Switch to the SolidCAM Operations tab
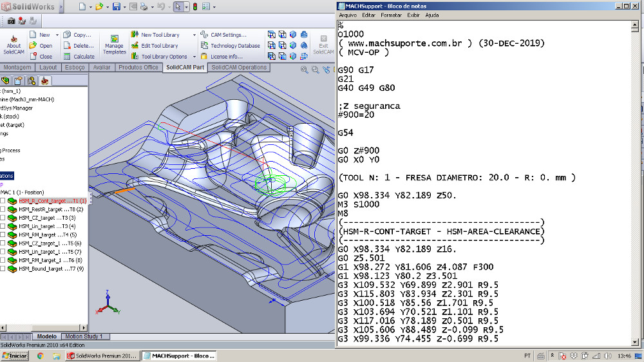The width and height of the screenshot is (644, 362). 239,68
